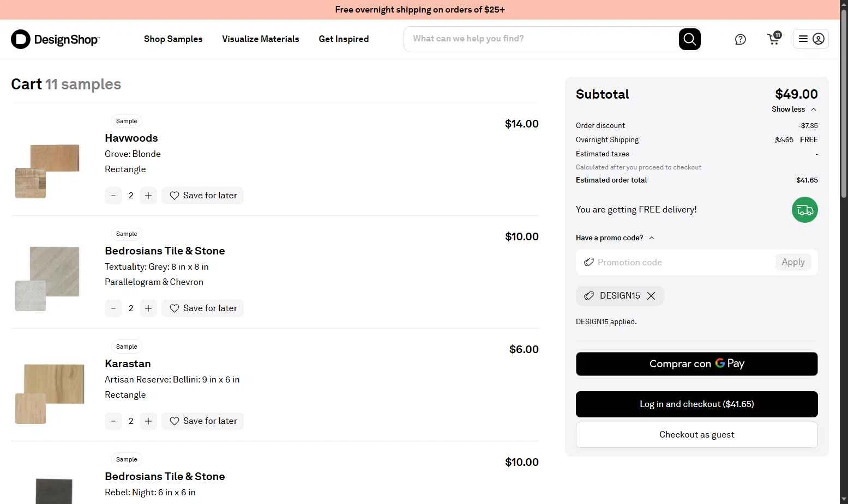Open Shop Samples menu

pyautogui.click(x=173, y=39)
